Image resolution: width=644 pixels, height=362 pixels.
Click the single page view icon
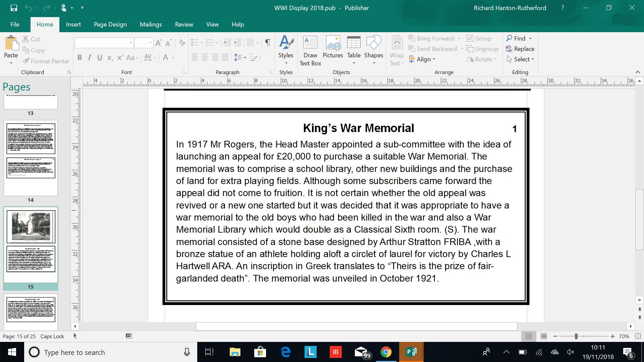coord(529,336)
